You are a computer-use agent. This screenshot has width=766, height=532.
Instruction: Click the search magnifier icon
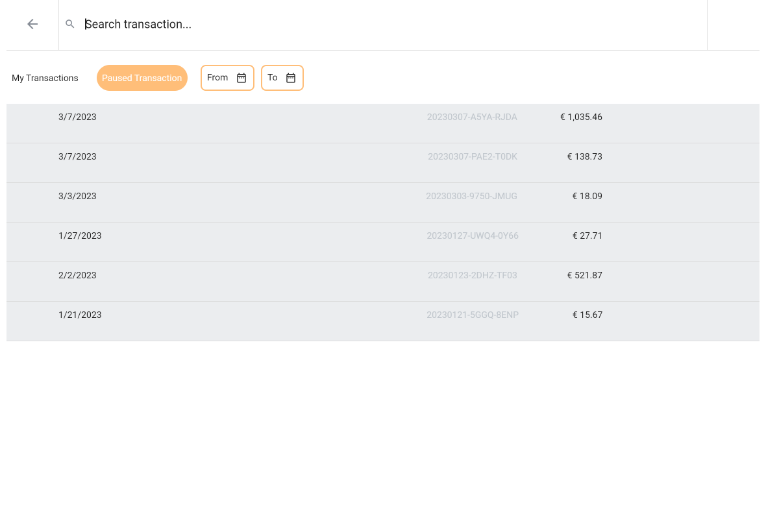click(70, 24)
